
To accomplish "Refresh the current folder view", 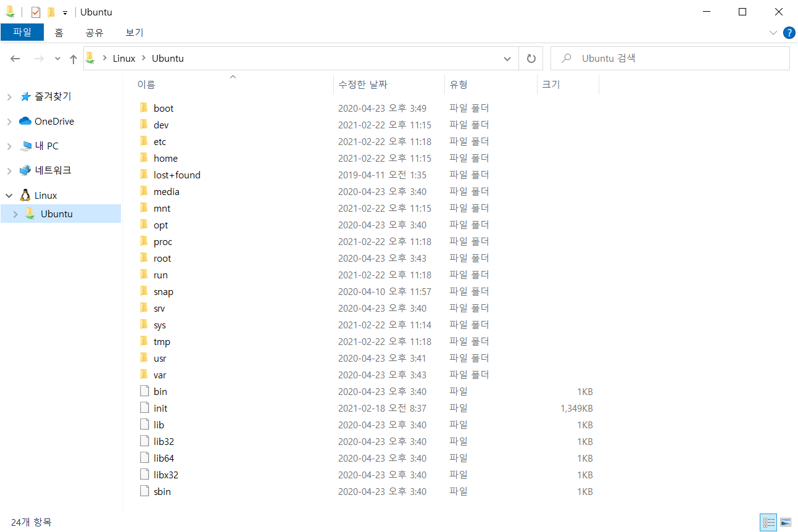I will point(531,59).
